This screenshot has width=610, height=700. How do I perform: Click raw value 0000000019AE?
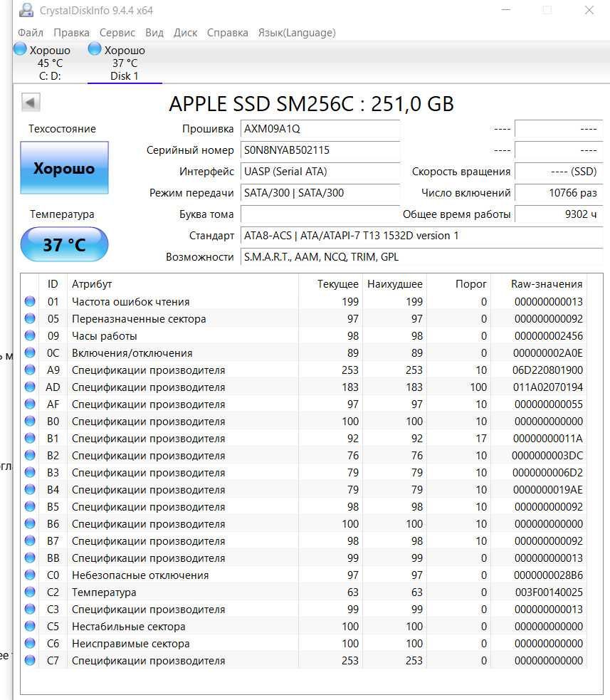pos(548,490)
